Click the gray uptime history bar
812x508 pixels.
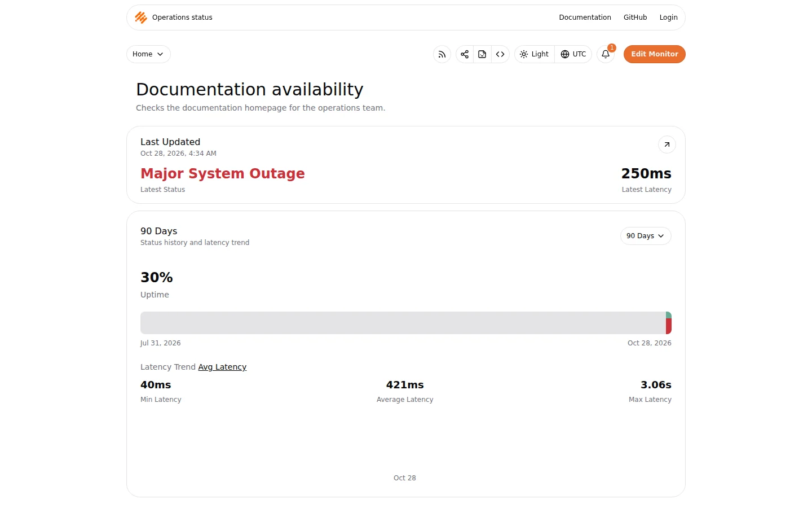pos(403,323)
